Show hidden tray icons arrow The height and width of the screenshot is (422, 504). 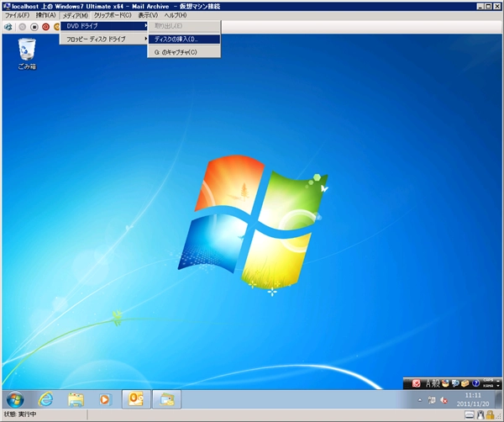pyautogui.click(x=420, y=400)
